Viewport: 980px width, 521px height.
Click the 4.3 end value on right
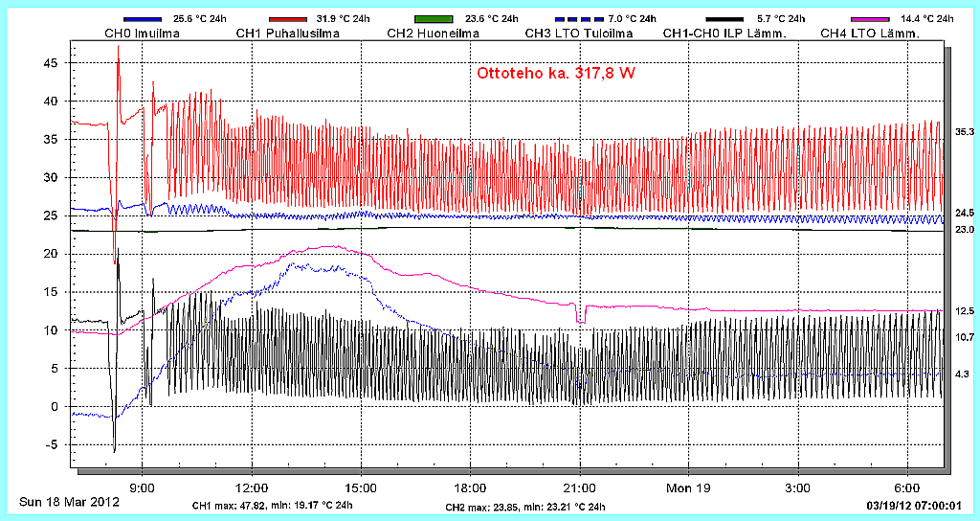(963, 374)
